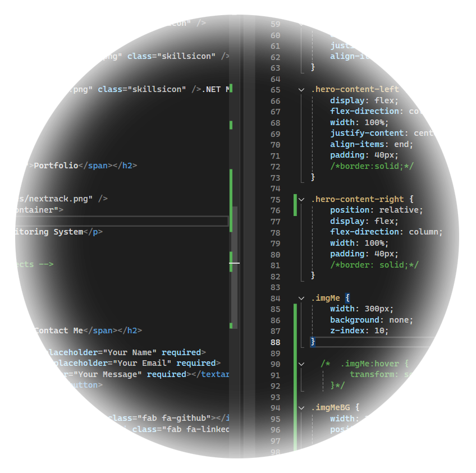Fold the .imgMeBG rule chevron
Image resolution: width=476 pixels, height=473 pixels.
(301, 408)
